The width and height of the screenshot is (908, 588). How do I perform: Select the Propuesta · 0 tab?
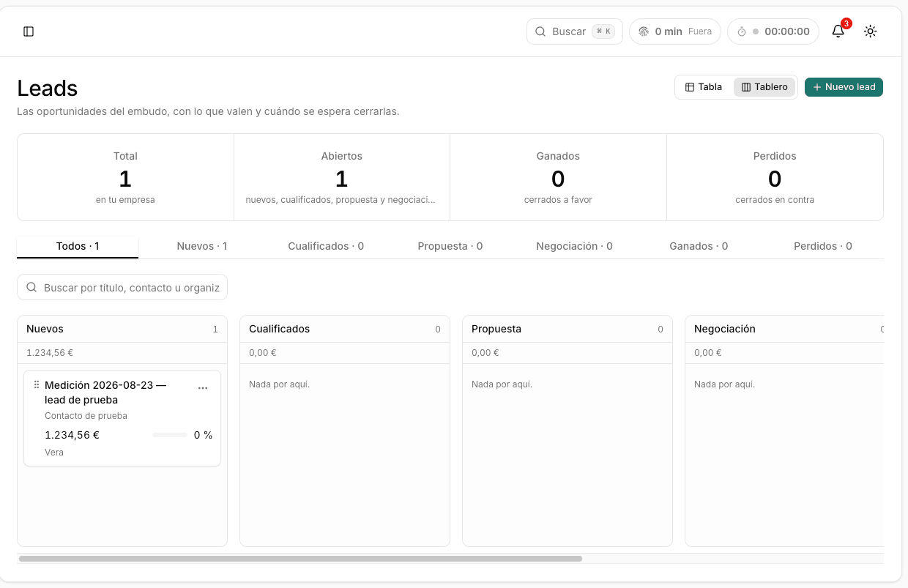point(450,246)
